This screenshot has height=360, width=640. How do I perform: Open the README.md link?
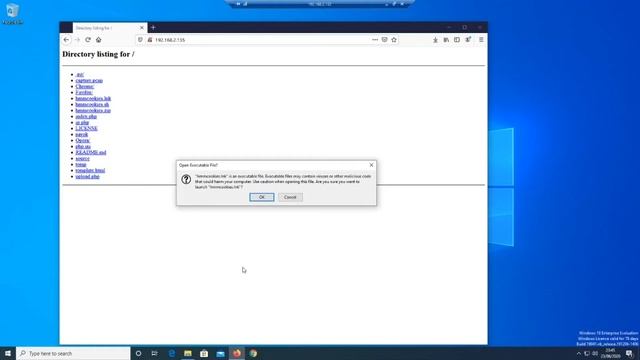click(91, 152)
